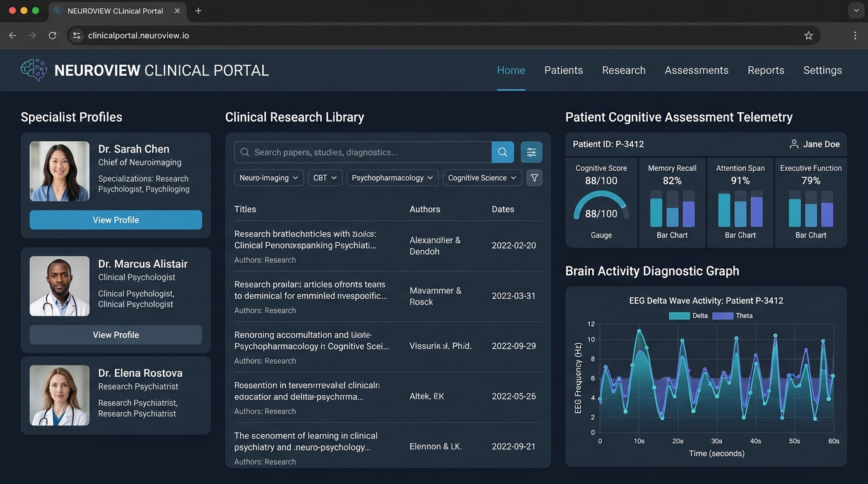Viewport: 868px width, 484px height.
Task: Click the Theta legend color swatch
Action: point(722,316)
